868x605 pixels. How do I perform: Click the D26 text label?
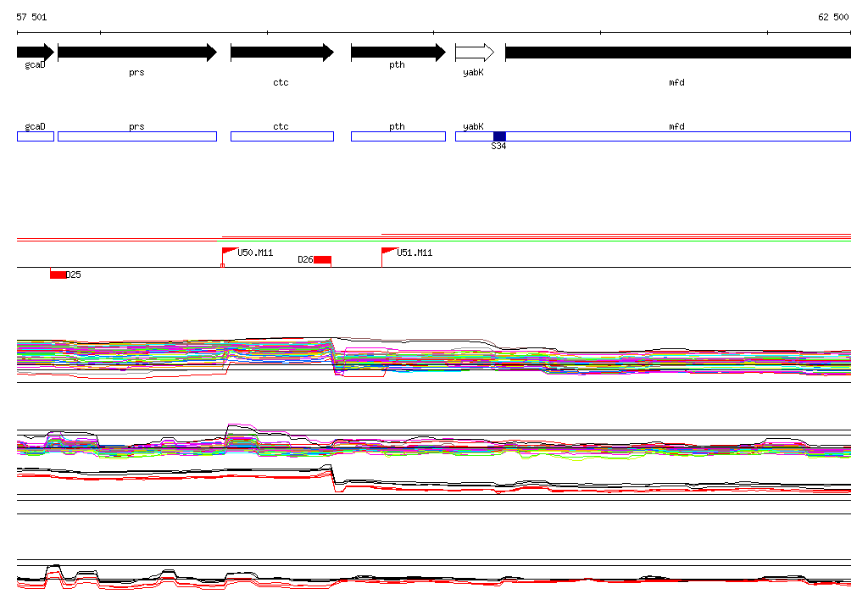(x=305, y=259)
